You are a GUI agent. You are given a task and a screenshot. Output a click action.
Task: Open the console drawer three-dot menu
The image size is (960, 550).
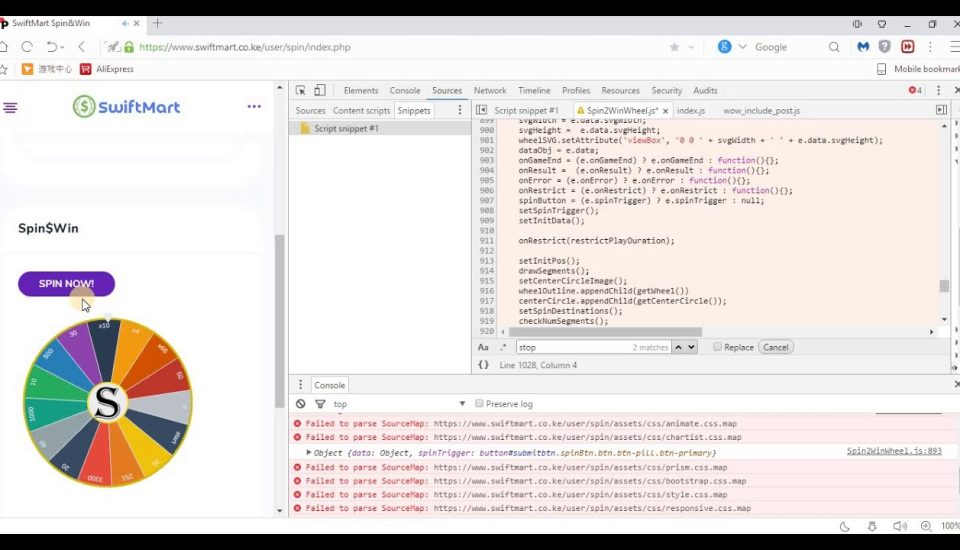click(301, 385)
